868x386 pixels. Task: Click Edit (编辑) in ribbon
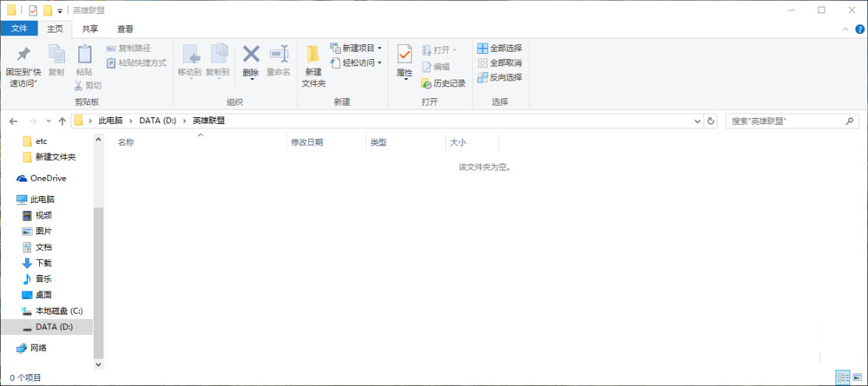click(436, 67)
